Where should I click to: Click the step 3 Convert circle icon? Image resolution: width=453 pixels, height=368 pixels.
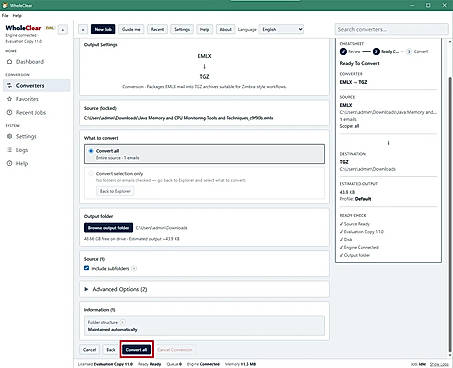[x=409, y=52]
